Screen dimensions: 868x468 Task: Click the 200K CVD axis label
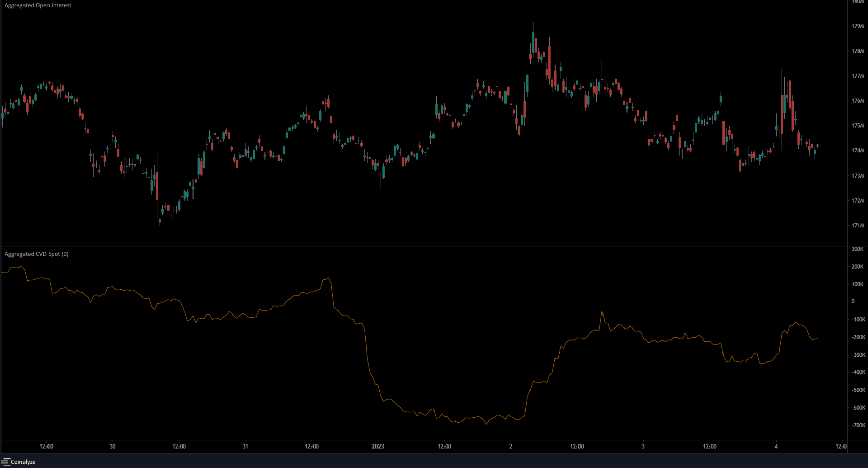[x=858, y=267]
